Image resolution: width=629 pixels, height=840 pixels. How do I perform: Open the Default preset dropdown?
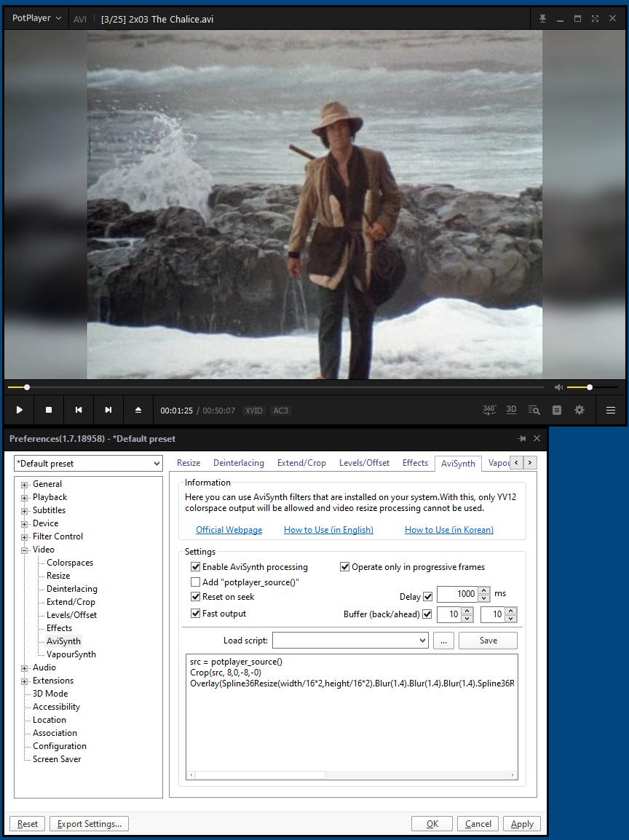tap(88, 464)
